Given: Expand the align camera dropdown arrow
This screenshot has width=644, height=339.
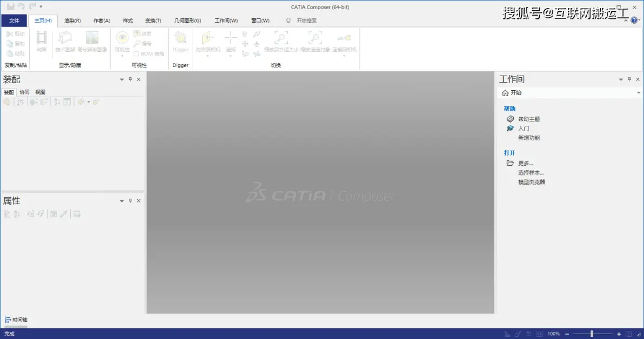Looking at the screenshot, I should click(208, 56).
